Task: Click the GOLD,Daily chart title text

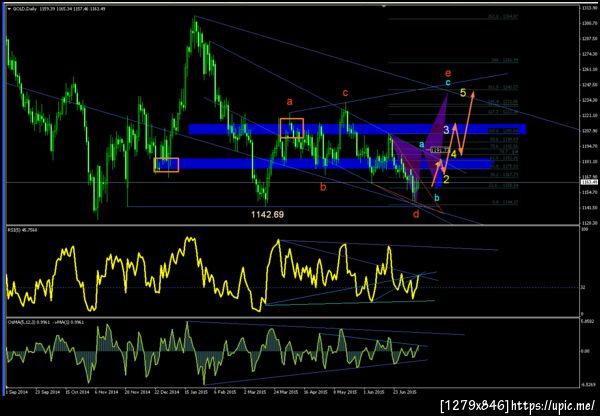Action: (25, 8)
